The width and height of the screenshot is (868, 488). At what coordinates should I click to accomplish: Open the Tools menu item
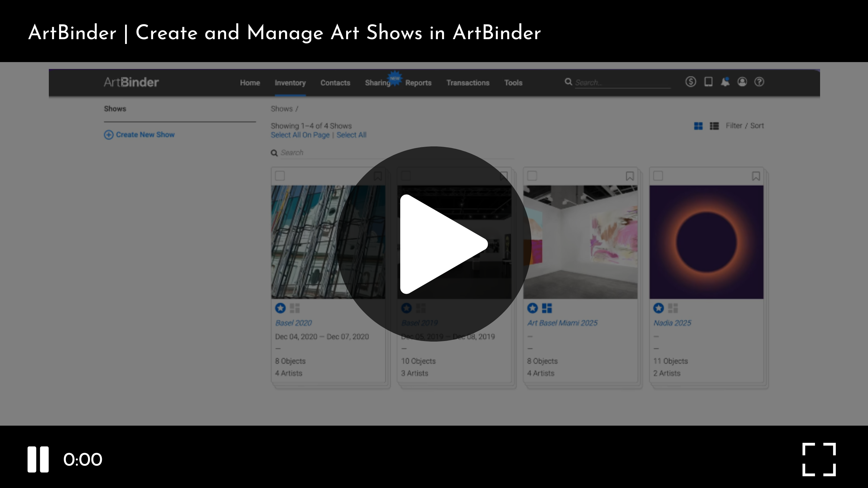tap(513, 83)
